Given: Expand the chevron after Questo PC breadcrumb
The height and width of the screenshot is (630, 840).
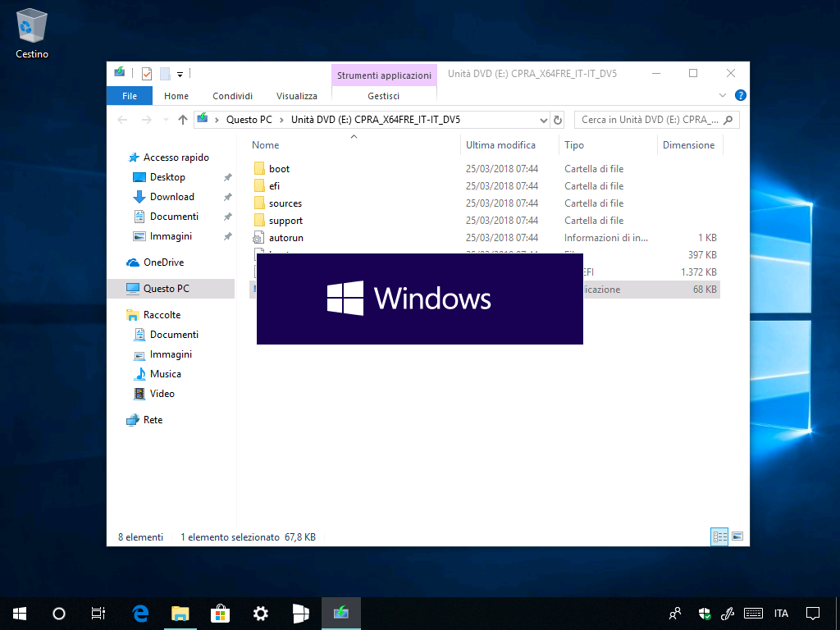Looking at the screenshot, I should tap(281, 120).
